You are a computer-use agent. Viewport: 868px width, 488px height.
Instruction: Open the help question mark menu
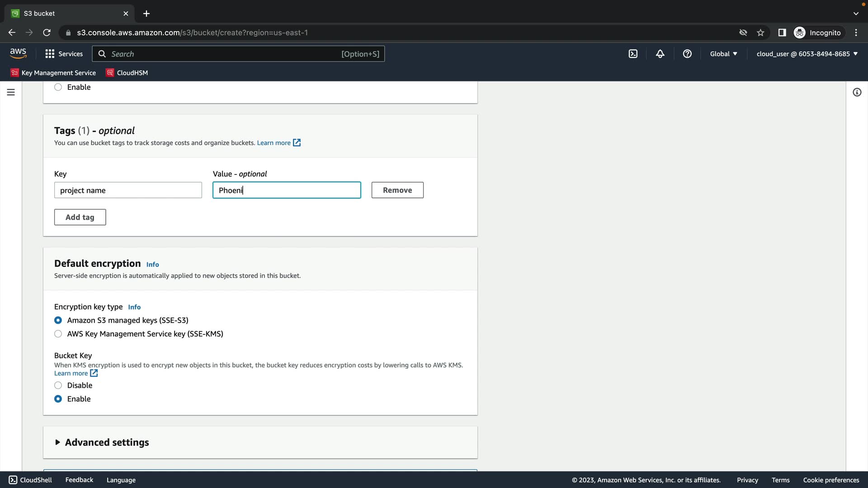(687, 54)
